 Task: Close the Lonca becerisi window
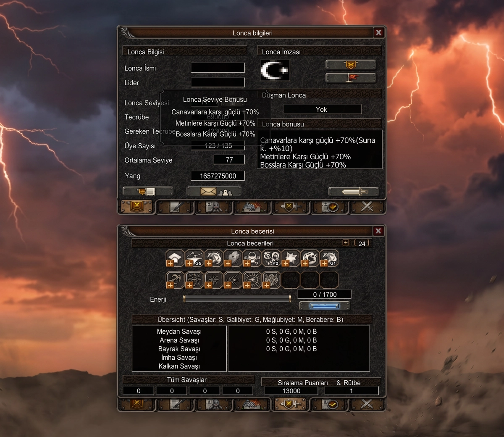click(x=378, y=231)
